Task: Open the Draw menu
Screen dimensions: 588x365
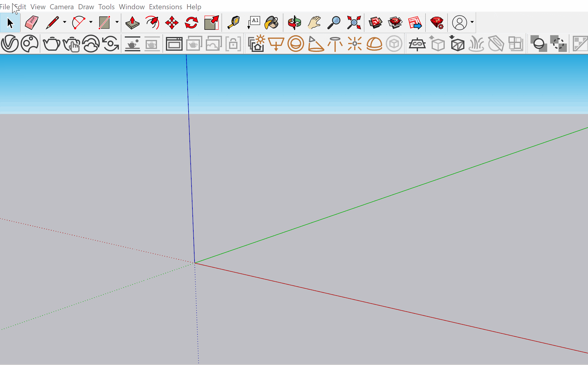Action: point(86,7)
